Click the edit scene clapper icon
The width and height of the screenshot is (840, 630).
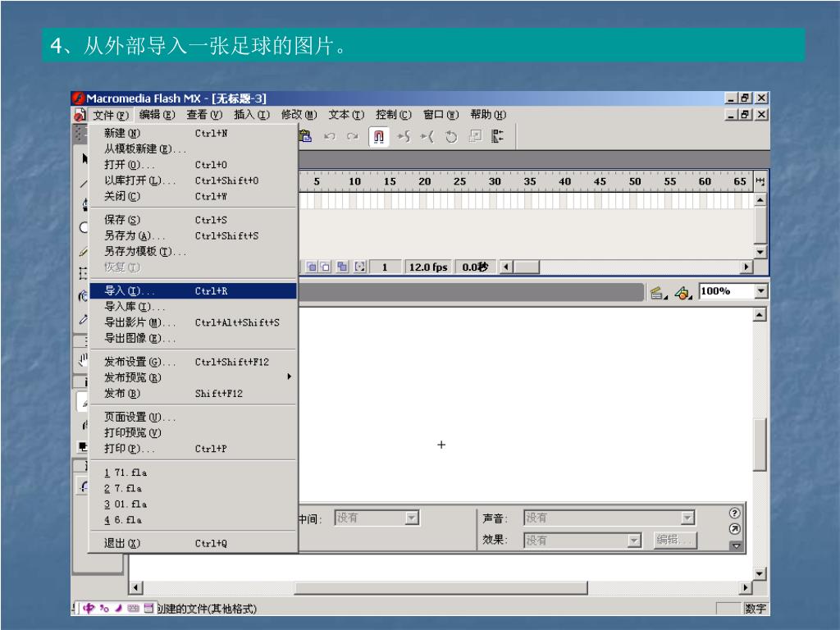[x=657, y=293]
